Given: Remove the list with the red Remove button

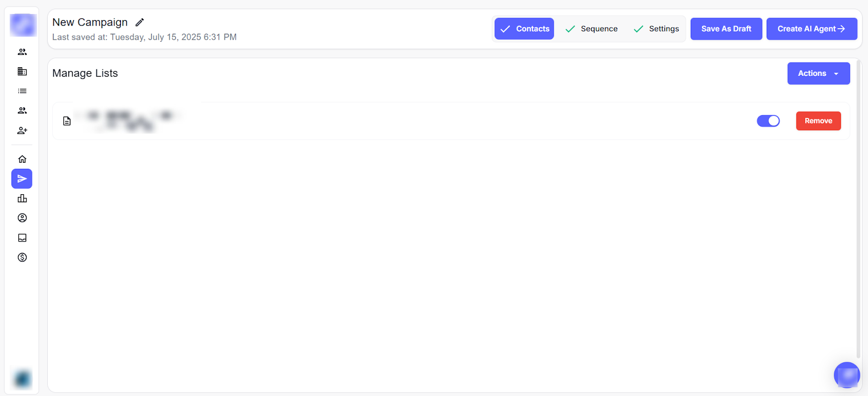Looking at the screenshot, I should tap(818, 121).
